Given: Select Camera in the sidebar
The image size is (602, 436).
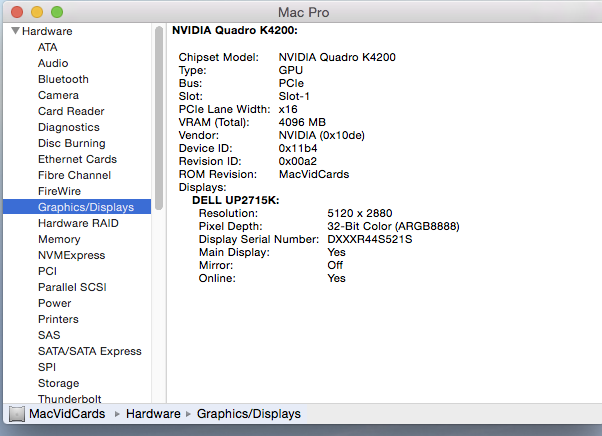Looking at the screenshot, I should click(x=58, y=95).
